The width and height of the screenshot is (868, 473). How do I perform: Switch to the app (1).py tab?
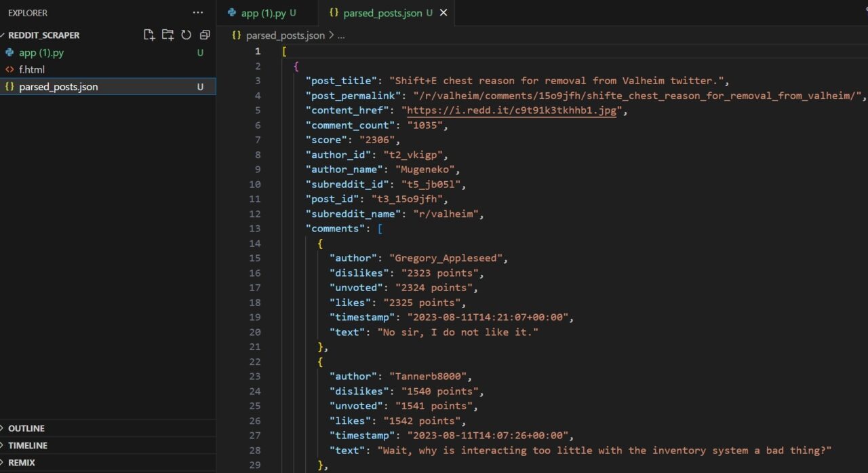point(264,12)
